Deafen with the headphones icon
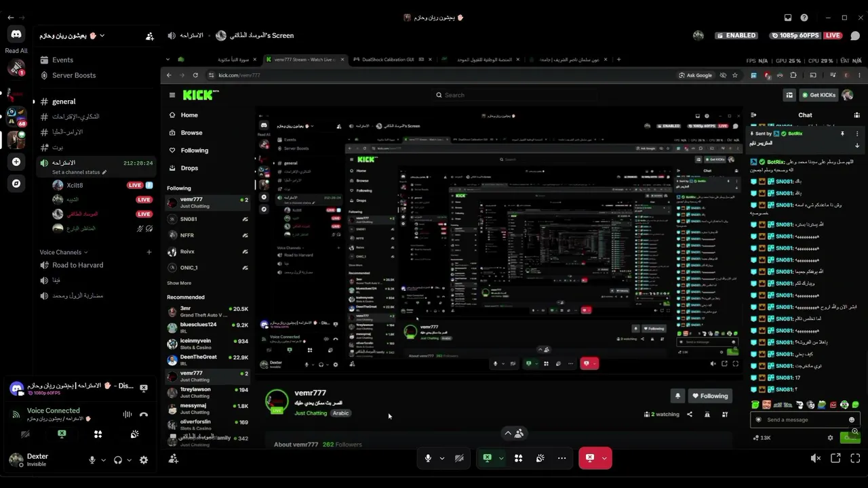Screen dimensions: 868x488 (x=118, y=460)
